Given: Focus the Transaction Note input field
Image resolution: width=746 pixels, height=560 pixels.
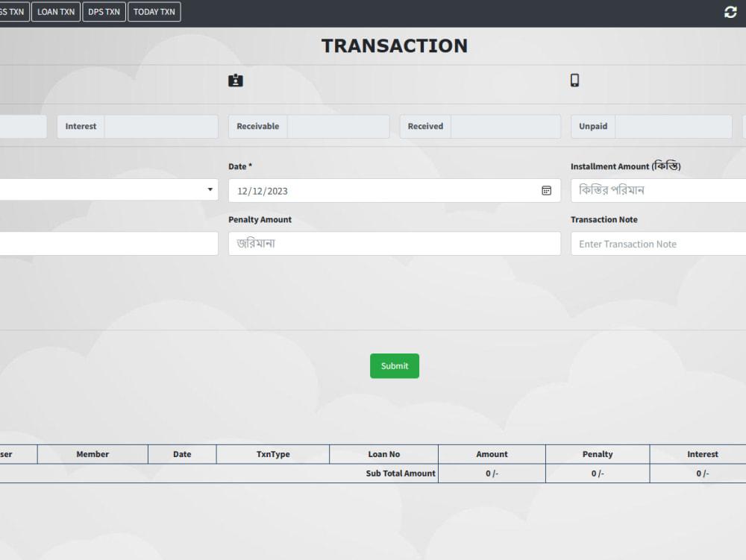Looking at the screenshot, I should (x=659, y=243).
